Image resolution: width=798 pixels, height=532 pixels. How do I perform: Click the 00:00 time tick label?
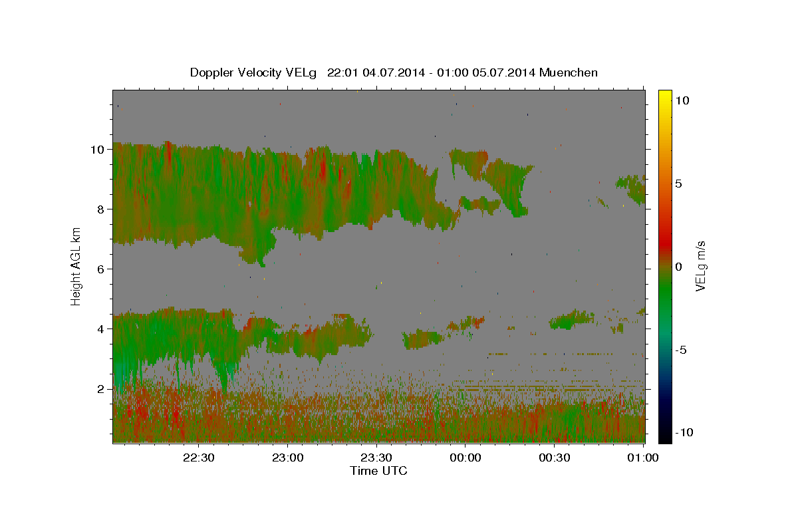tap(465, 458)
